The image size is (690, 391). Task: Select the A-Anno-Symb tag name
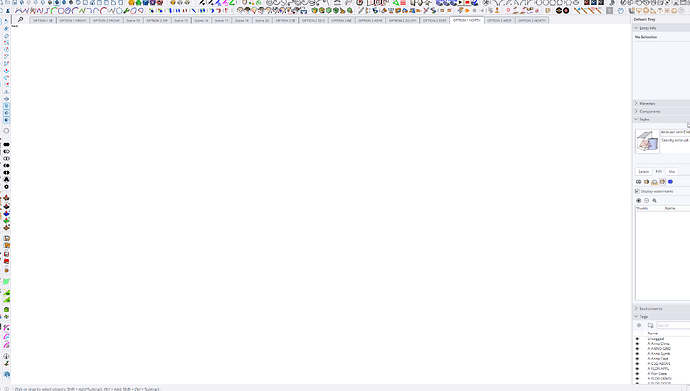(659, 354)
